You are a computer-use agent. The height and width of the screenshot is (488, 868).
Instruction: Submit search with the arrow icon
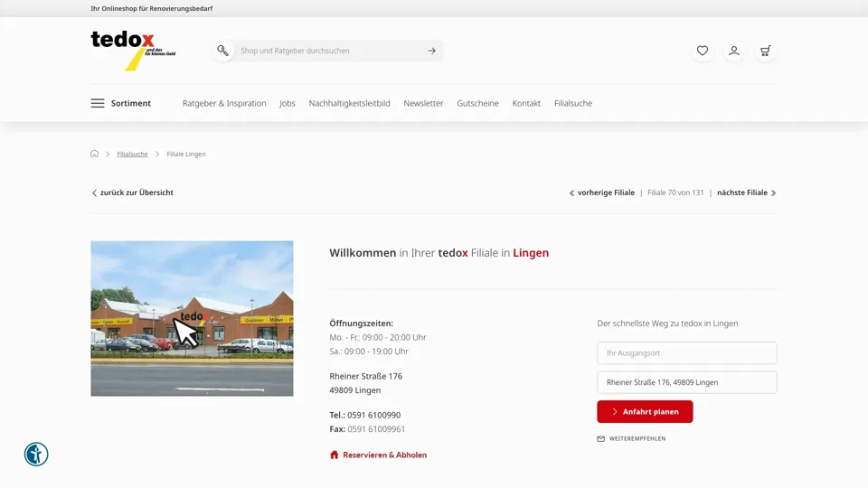coord(432,51)
